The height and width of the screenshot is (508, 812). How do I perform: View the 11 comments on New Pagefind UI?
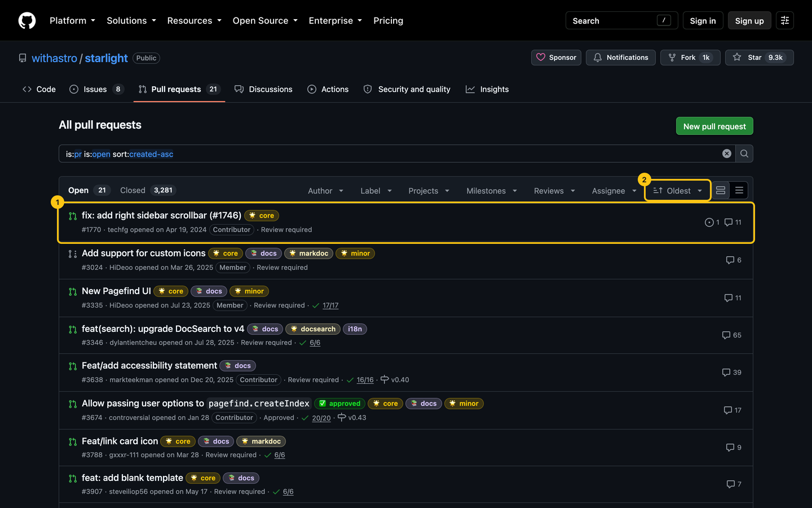[x=733, y=298]
